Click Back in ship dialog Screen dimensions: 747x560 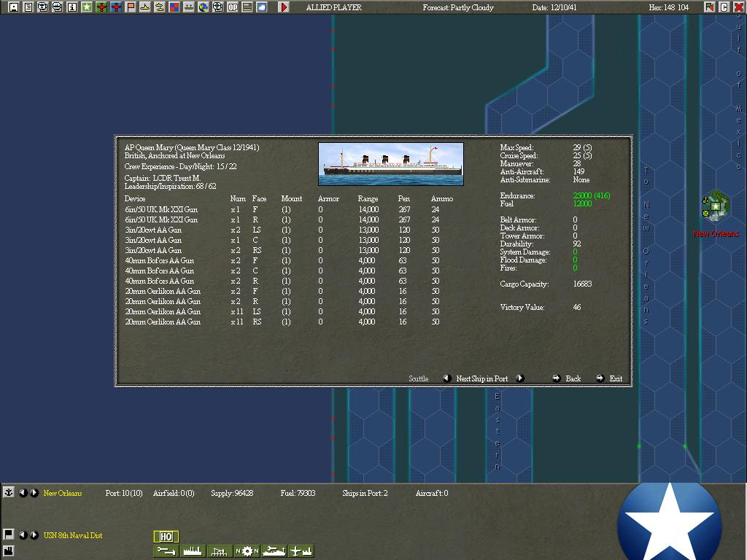573,378
